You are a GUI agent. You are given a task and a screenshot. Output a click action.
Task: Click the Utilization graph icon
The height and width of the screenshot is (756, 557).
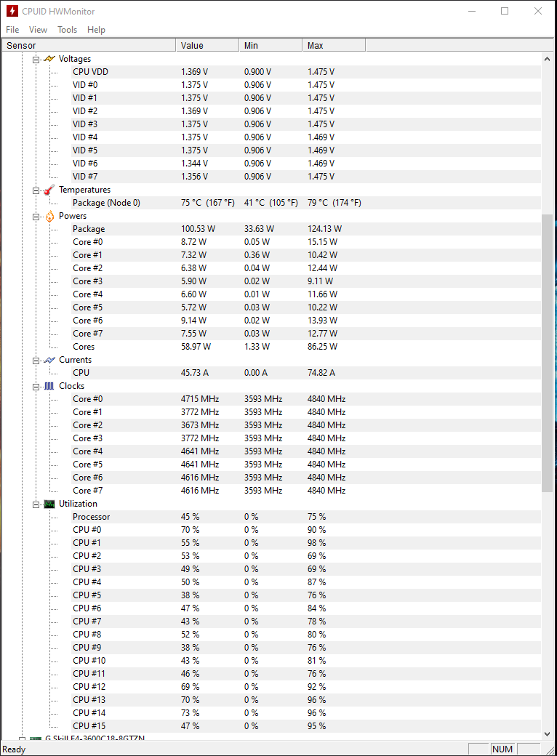coord(49,504)
